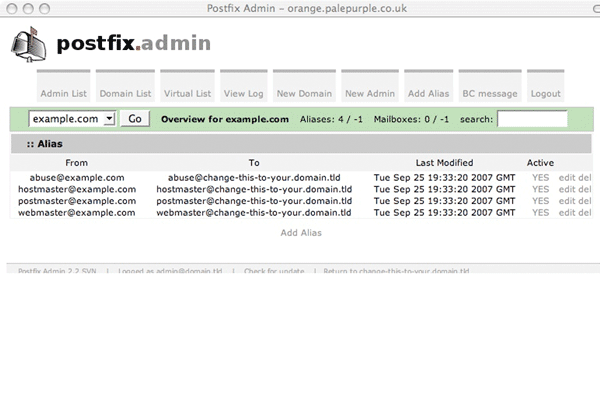
Task: Click the Postfix Admin mailbox logo
Action: (30, 45)
